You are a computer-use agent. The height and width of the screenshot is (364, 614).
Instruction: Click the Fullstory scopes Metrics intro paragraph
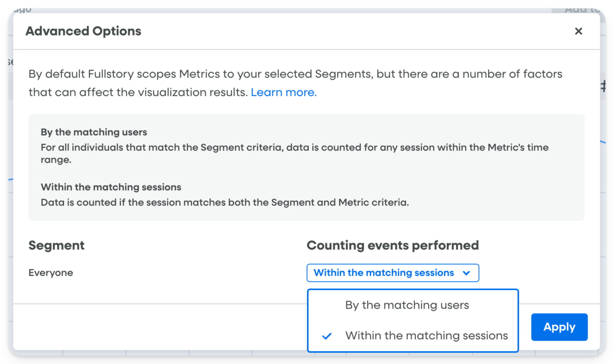pyautogui.click(x=295, y=74)
